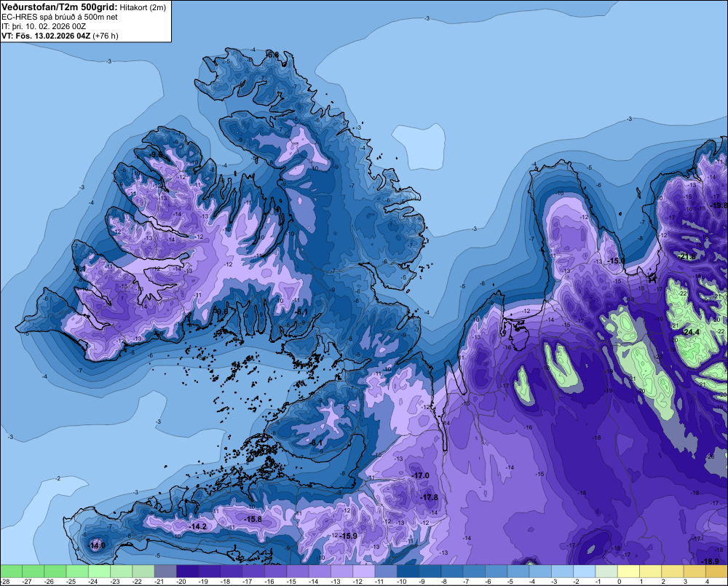Viewport: 728px width, 586px height.
Task: Select the 'IT: þri. 10. 02. 2026 00Z' initialization time text
Action: click(44, 26)
